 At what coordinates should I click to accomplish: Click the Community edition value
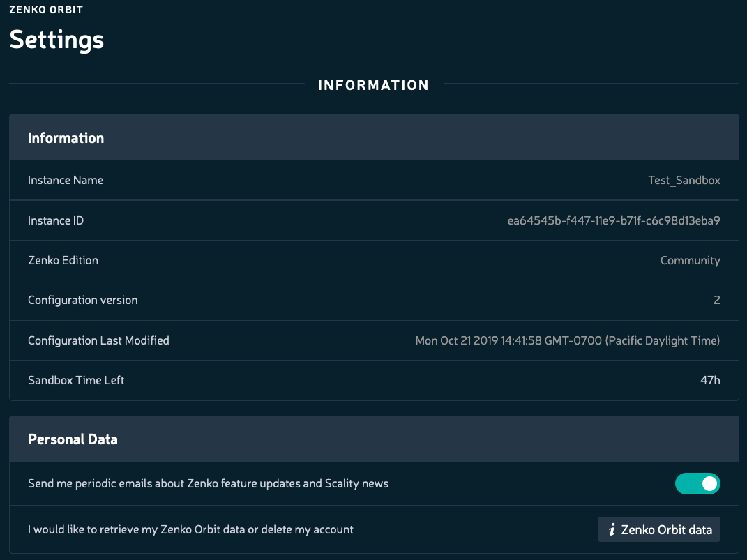[691, 261]
